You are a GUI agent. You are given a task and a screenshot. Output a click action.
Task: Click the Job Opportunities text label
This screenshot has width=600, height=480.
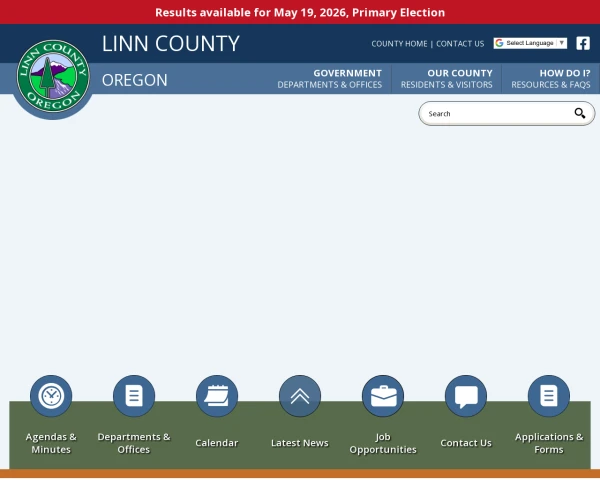(x=383, y=443)
